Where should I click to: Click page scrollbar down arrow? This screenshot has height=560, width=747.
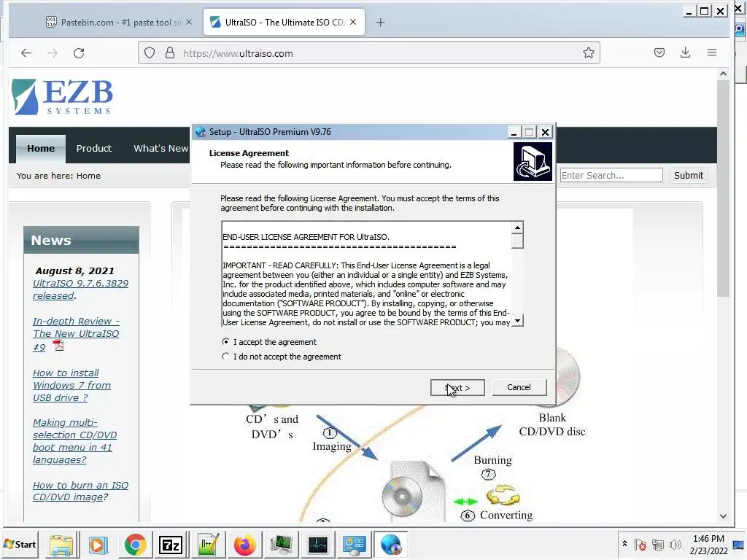[x=723, y=516]
